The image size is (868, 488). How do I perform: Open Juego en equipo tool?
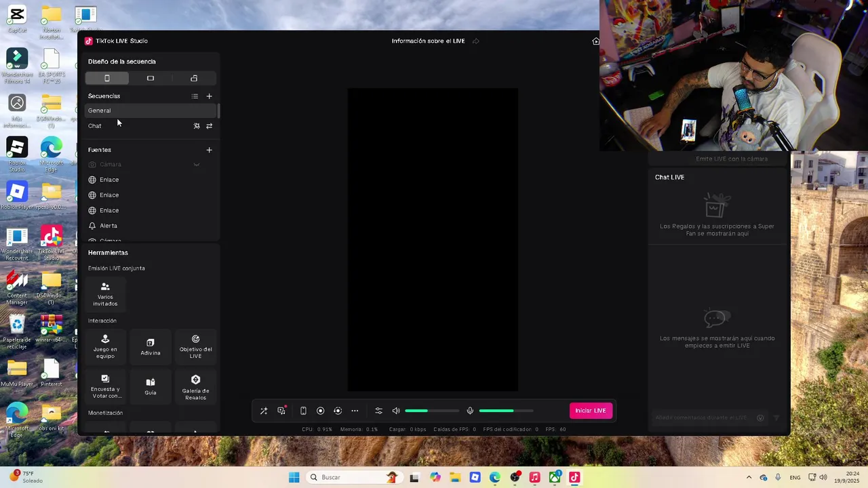105,346
